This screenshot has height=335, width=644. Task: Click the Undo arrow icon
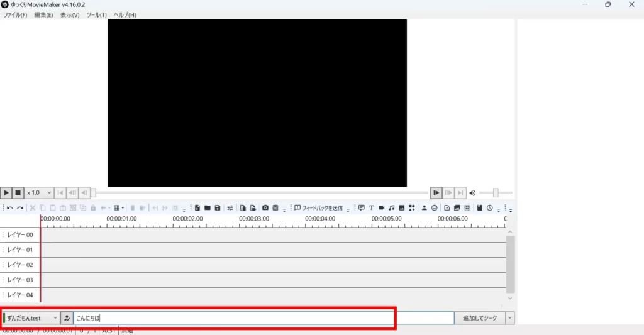pyautogui.click(x=10, y=208)
